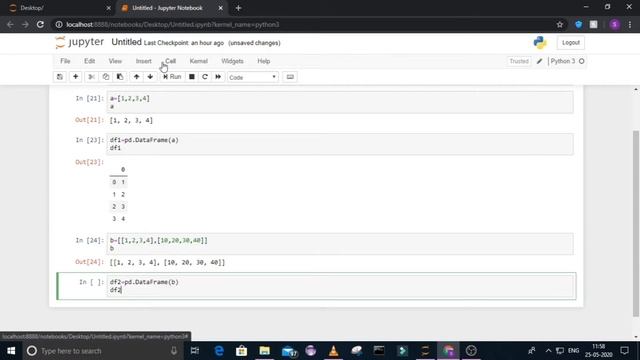The width and height of the screenshot is (640, 360).
Task: Run the current cell
Action: (172, 77)
